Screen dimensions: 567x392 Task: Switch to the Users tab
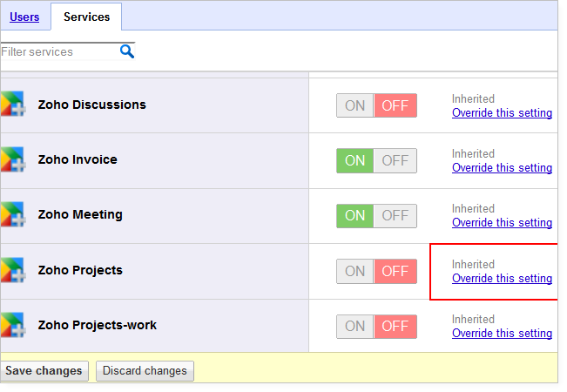coord(24,17)
